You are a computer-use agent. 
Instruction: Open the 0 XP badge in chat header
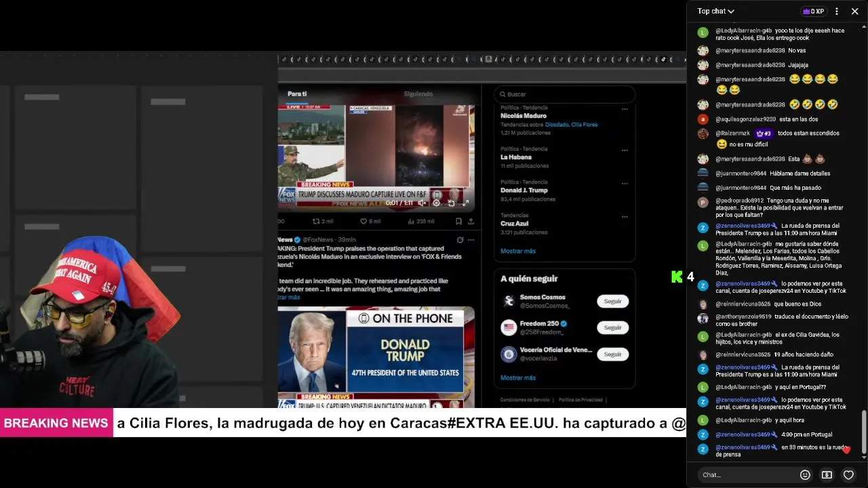[813, 11]
